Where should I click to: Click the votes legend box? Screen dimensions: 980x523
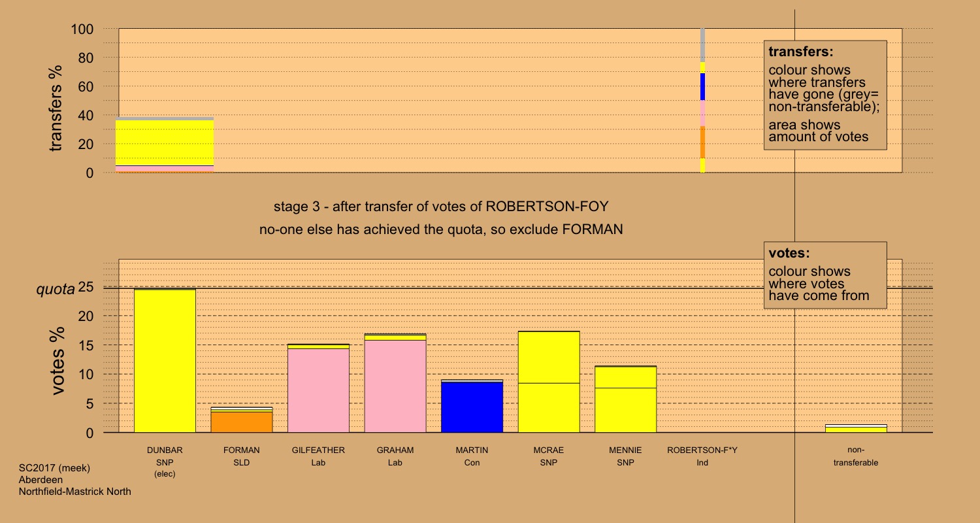(x=825, y=275)
